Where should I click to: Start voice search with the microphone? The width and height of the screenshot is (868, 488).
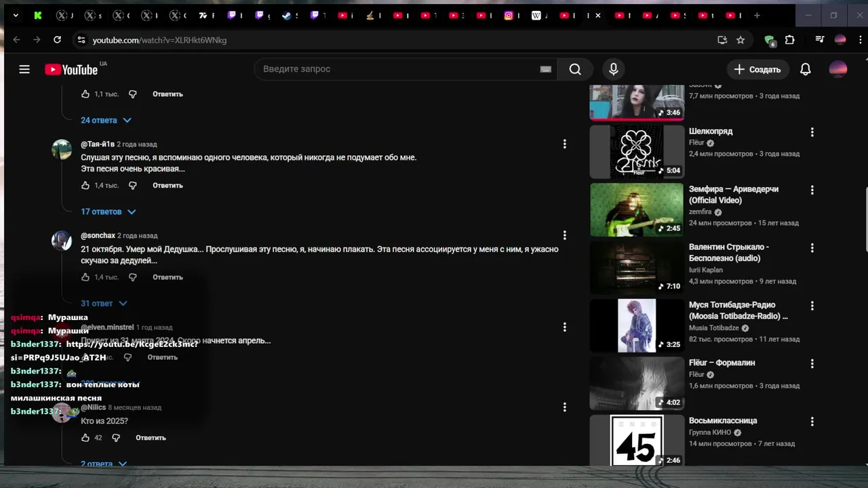coord(614,69)
